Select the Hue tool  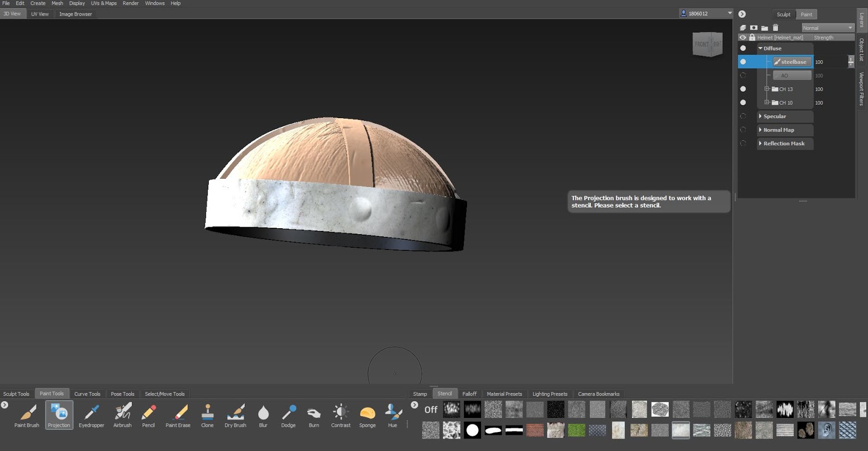[393, 416]
